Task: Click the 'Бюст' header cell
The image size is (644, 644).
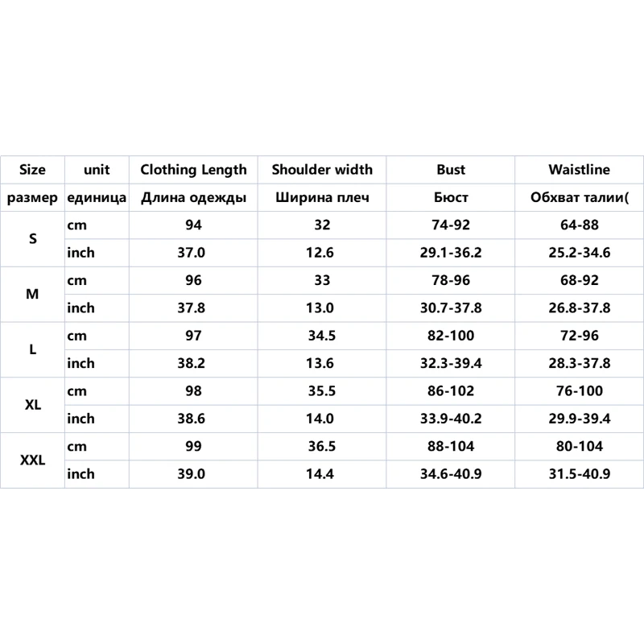Action: [x=451, y=198]
